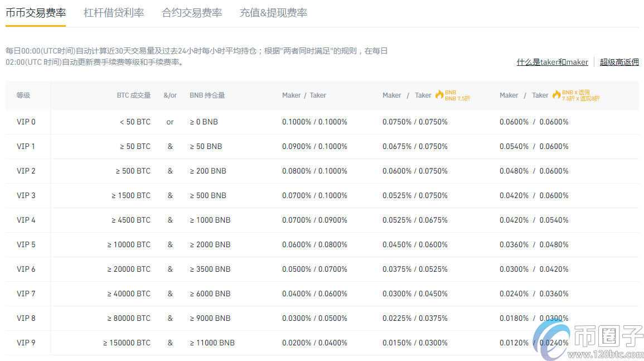The height and width of the screenshot is (361, 644).
Task: Select the VIP 0 row
Action: click(26, 122)
